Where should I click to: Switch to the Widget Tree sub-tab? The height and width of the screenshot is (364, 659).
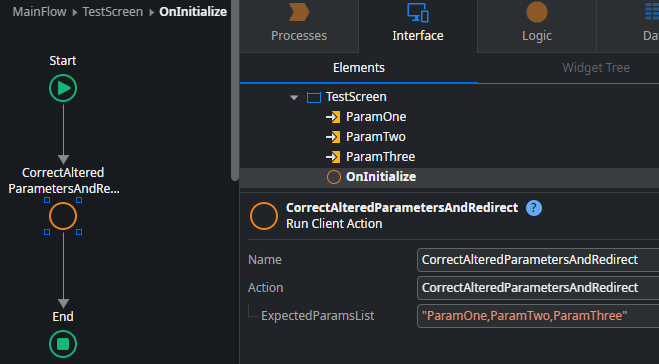pyautogui.click(x=596, y=68)
